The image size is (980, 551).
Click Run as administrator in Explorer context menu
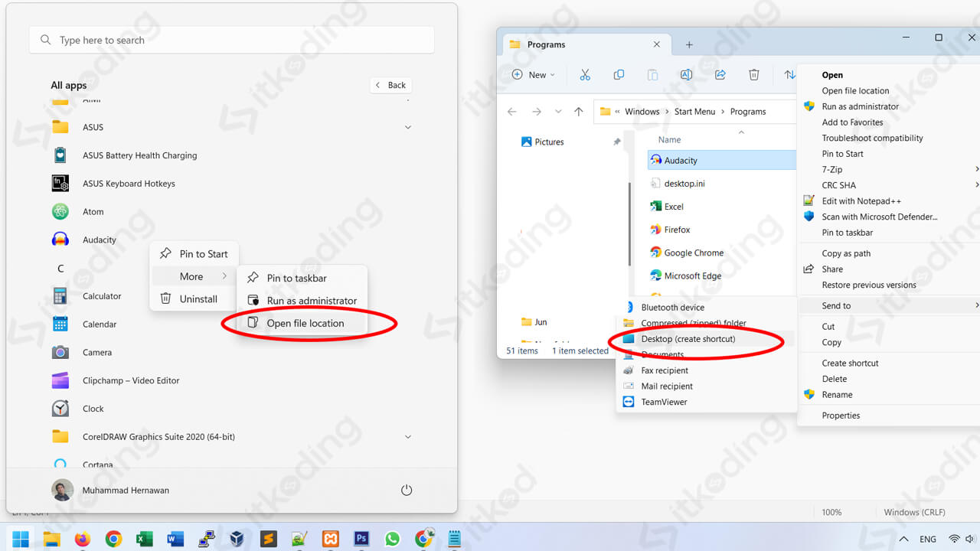coord(860,106)
